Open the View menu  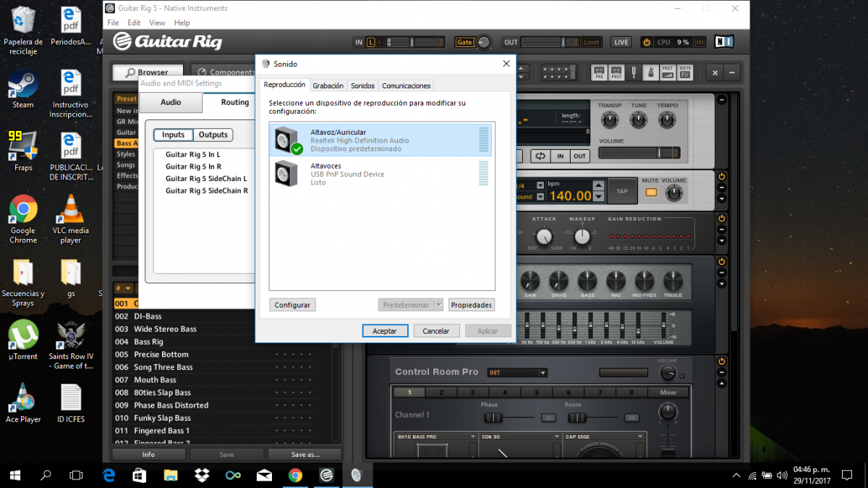(155, 22)
